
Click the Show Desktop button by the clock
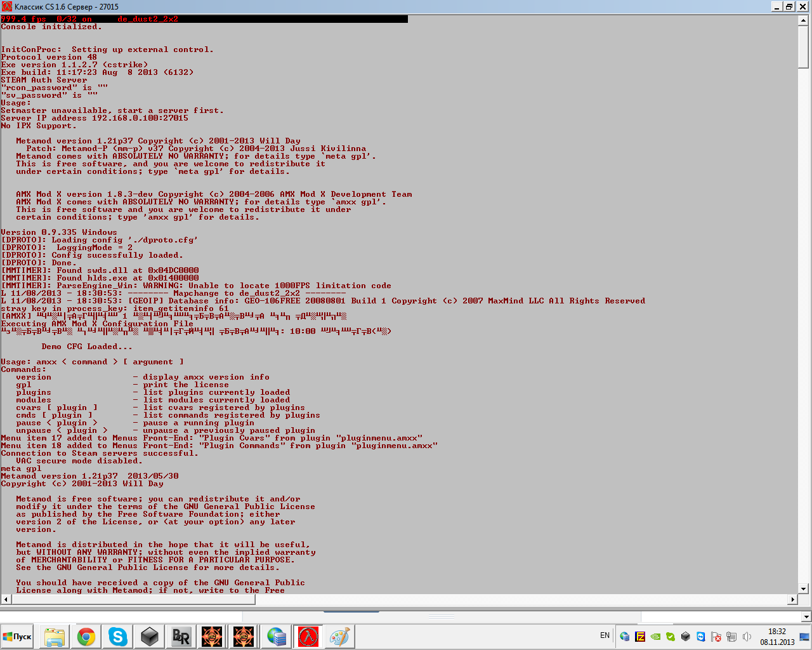(x=806, y=637)
